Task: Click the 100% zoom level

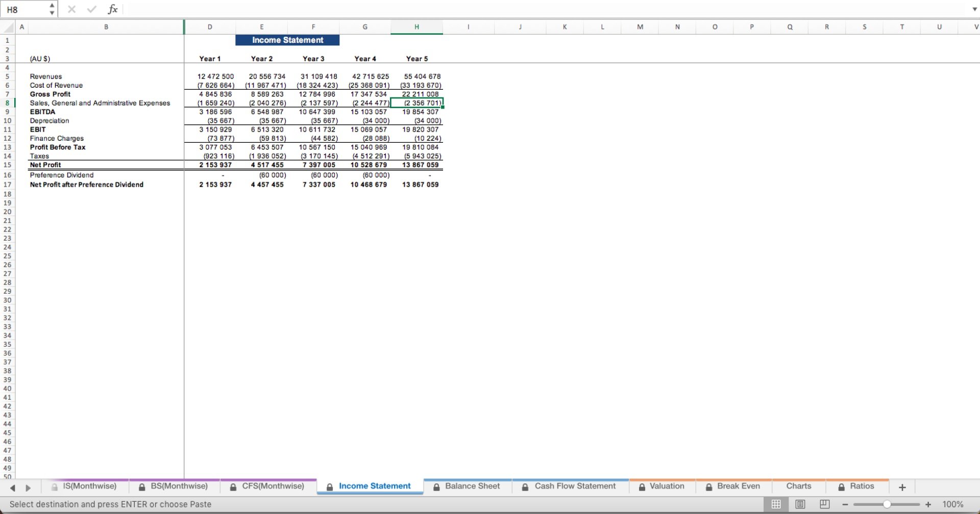Action: 952,504
